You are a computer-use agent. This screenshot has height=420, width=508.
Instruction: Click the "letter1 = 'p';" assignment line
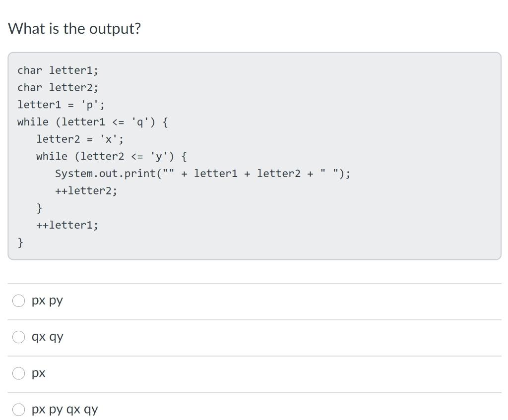click(61, 105)
